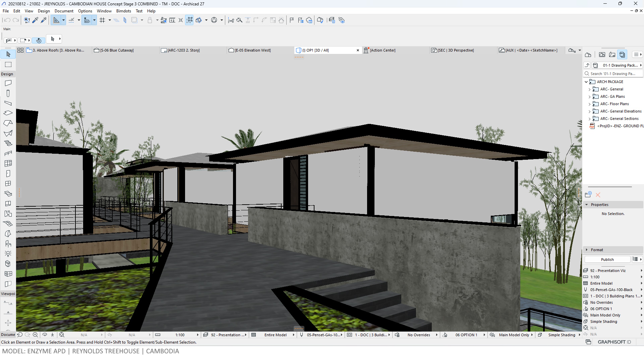Open the Bimdots menu

click(x=123, y=11)
